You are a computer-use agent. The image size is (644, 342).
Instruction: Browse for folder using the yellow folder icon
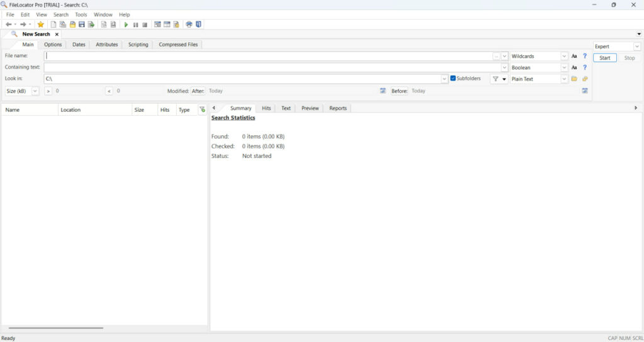[574, 79]
